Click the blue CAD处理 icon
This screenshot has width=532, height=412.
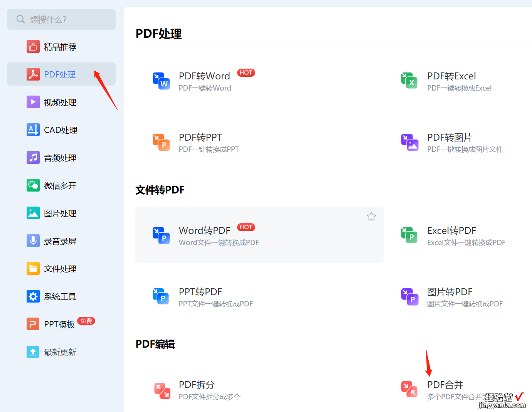pyautogui.click(x=33, y=130)
